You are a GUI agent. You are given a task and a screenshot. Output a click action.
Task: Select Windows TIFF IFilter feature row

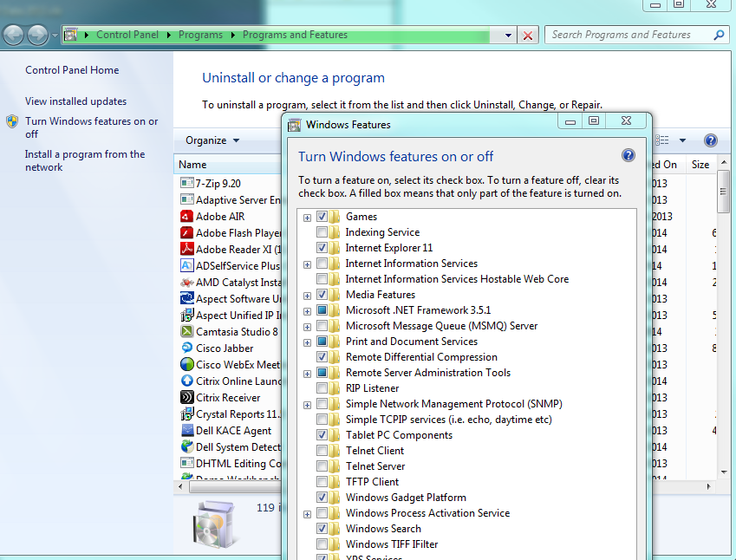(x=392, y=544)
